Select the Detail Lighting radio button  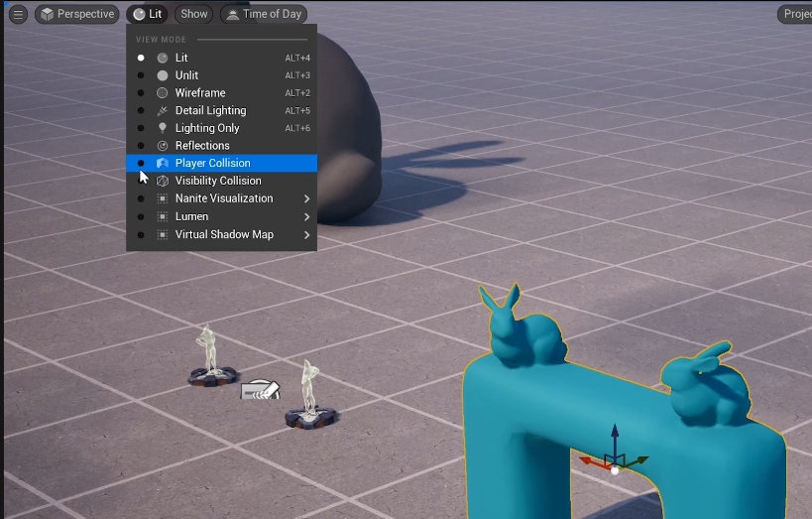pyautogui.click(x=141, y=110)
